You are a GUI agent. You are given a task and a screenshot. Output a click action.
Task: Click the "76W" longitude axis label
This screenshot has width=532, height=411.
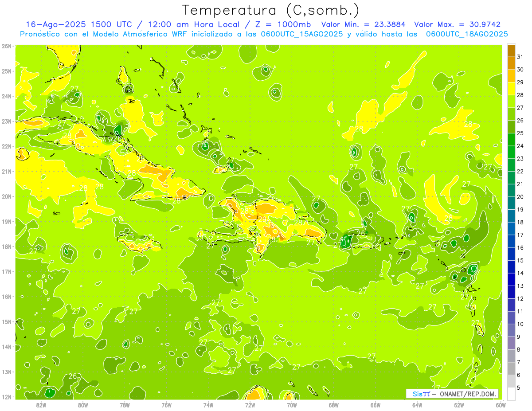(x=166, y=405)
